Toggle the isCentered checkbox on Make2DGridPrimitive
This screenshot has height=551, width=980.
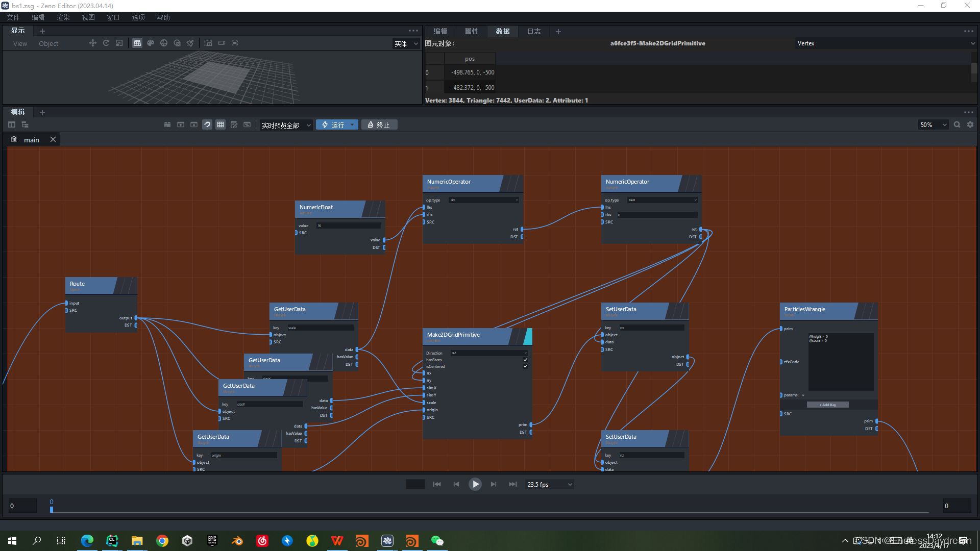[525, 366]
